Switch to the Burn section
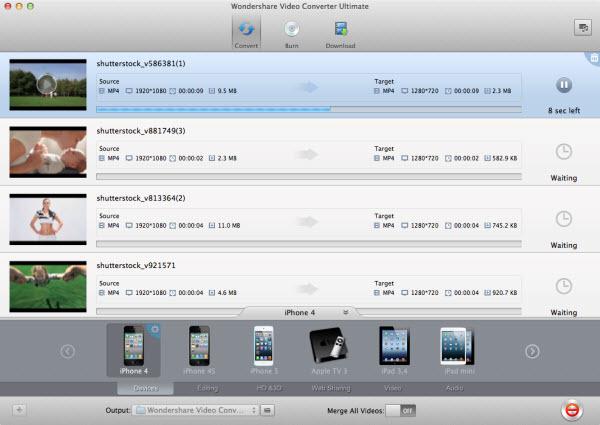The width and height of the screenshot is (600, 425). click(292, 34)
